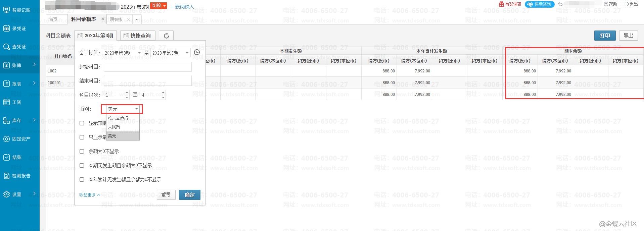Click the 确定 confirm button
This screenshot has height=231, width=644.
tap(189, 195)
